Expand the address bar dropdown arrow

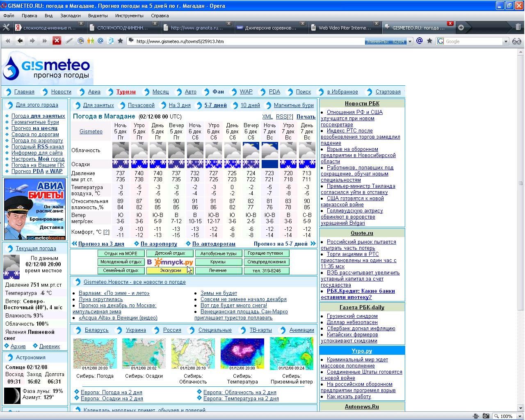(x=409, y=41)
